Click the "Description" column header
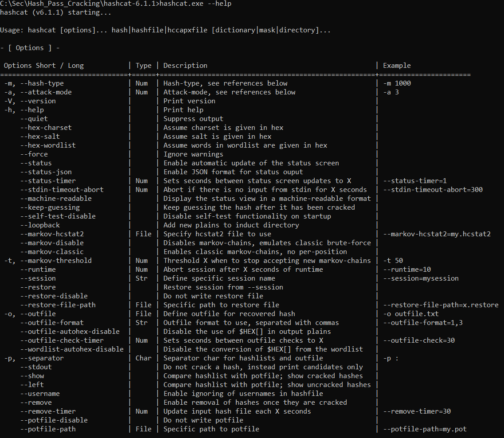 [x=185, y=66]
